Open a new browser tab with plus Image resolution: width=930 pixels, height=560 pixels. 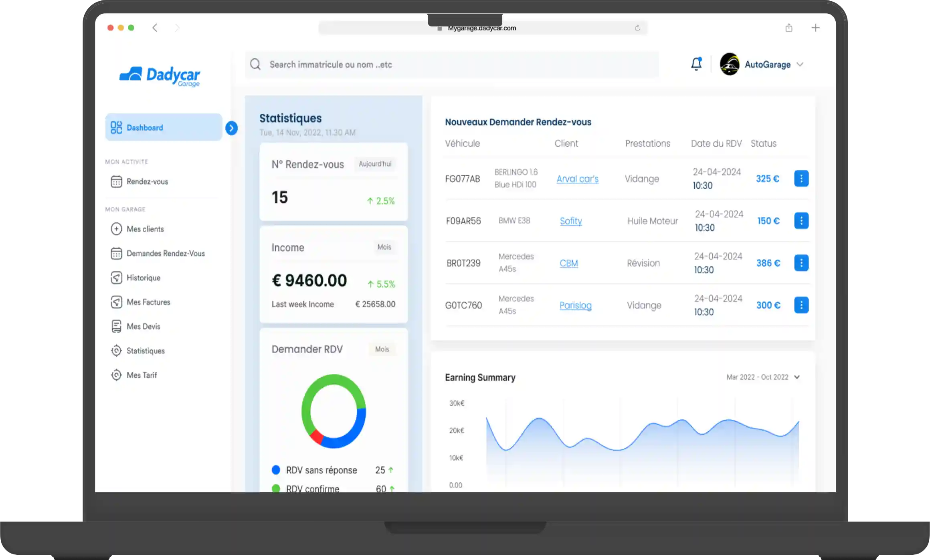[815, 28]
